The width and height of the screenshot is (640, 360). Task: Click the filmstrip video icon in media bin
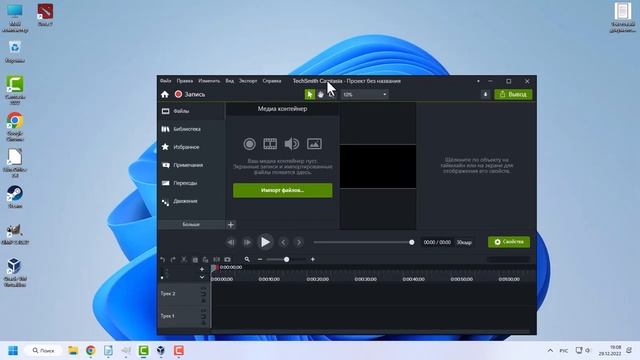point(270,144)
